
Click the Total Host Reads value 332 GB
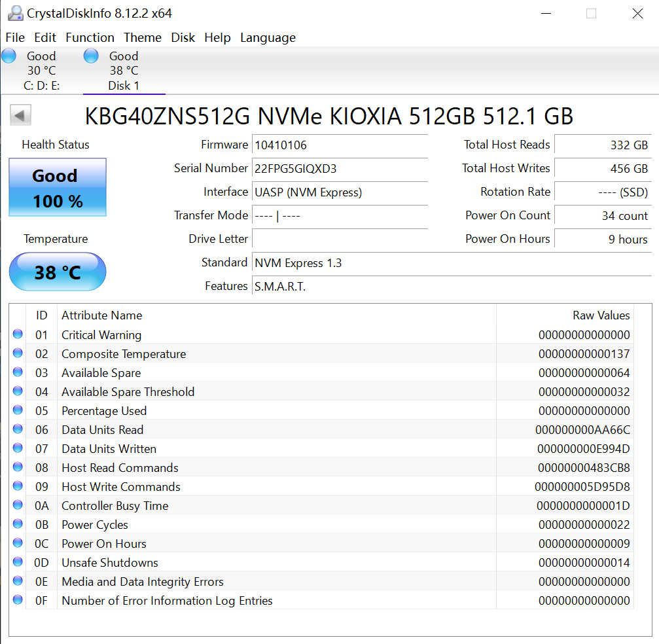coord(603,145)
